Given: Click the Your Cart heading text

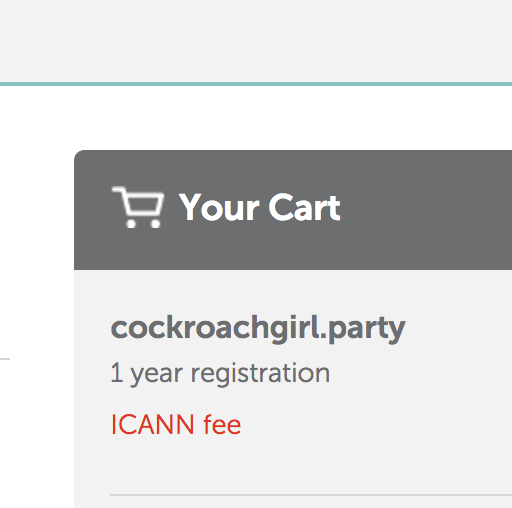Looking at the screenshot, I should point(259,207).
